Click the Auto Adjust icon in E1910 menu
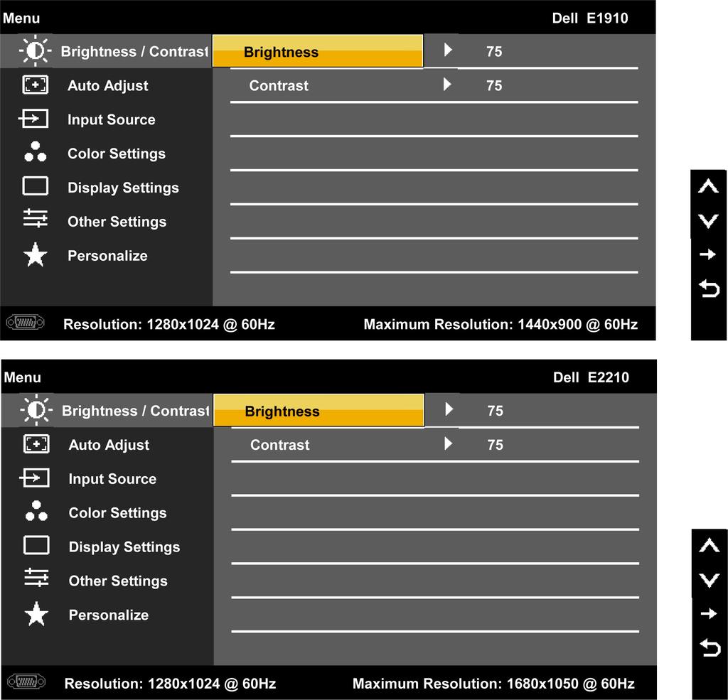 (36, 85)
